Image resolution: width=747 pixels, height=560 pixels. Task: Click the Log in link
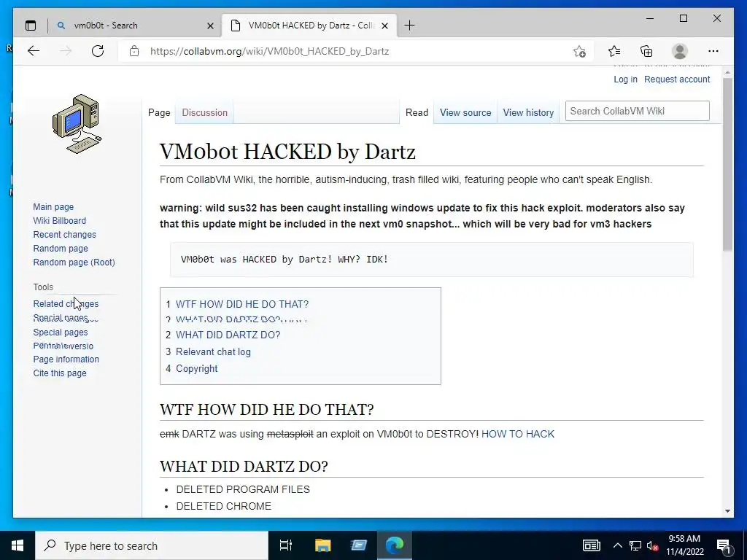tap(625, 79)
